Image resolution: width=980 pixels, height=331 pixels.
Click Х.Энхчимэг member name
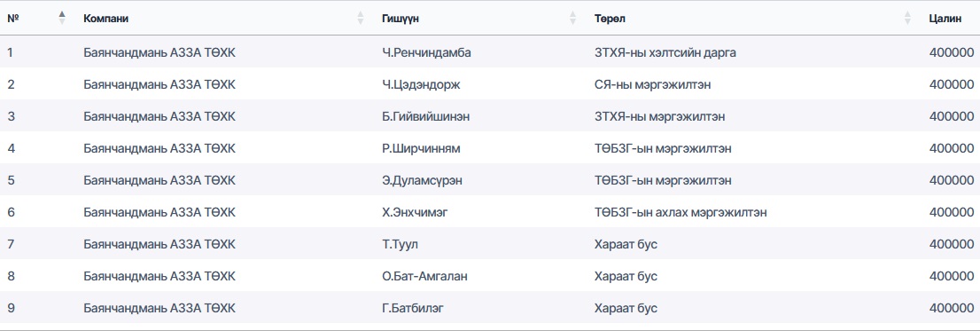pyautogui.click(x=415, y=212)
